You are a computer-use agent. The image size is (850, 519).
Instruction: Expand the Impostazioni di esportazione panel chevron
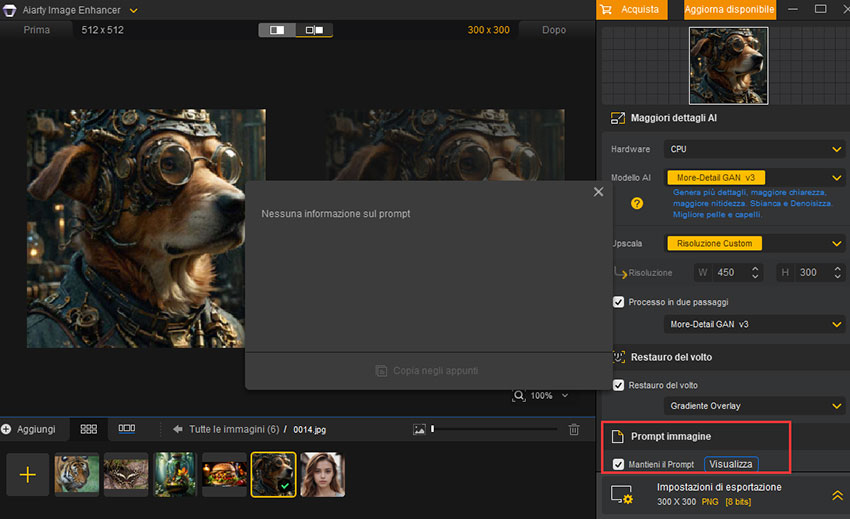pos(837,495)
